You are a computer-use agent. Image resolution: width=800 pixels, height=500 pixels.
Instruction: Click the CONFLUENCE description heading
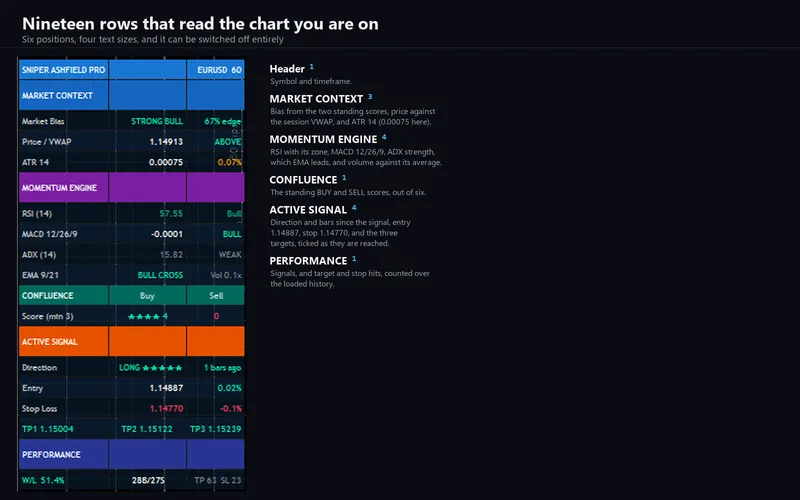point(303,180)
